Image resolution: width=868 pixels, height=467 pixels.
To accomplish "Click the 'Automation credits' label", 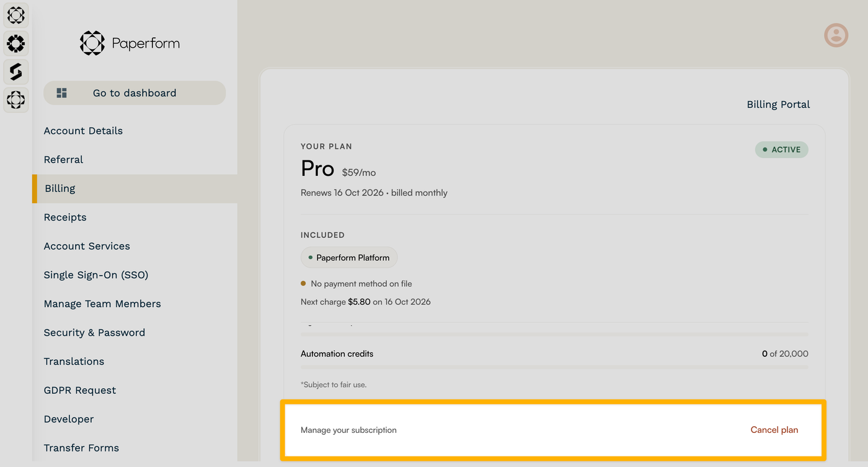I will 337,354.
